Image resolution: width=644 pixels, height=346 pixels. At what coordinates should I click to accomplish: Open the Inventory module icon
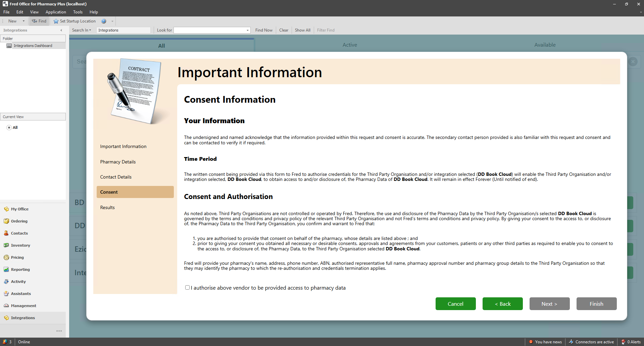tap(6, 245)
